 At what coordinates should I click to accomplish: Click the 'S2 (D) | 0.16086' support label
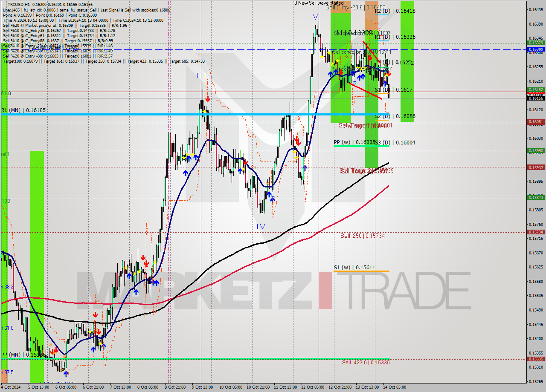395,116
